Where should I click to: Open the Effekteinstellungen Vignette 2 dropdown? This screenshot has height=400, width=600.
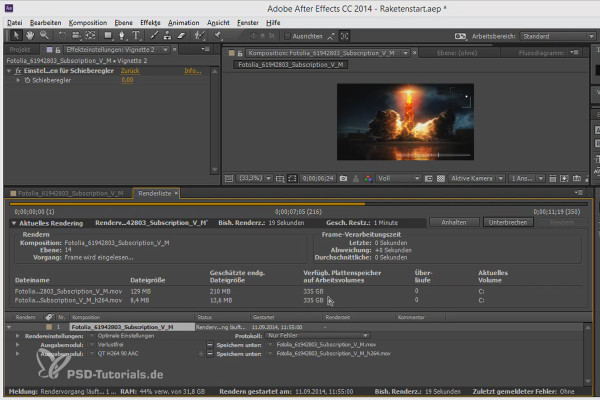click(x=116, y=50)
